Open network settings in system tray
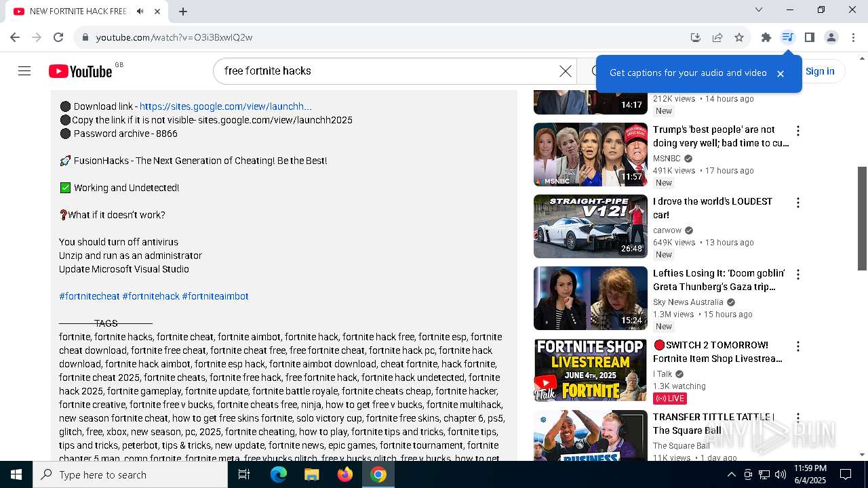Viewport: 868px width, 488px height. point(764,474)
